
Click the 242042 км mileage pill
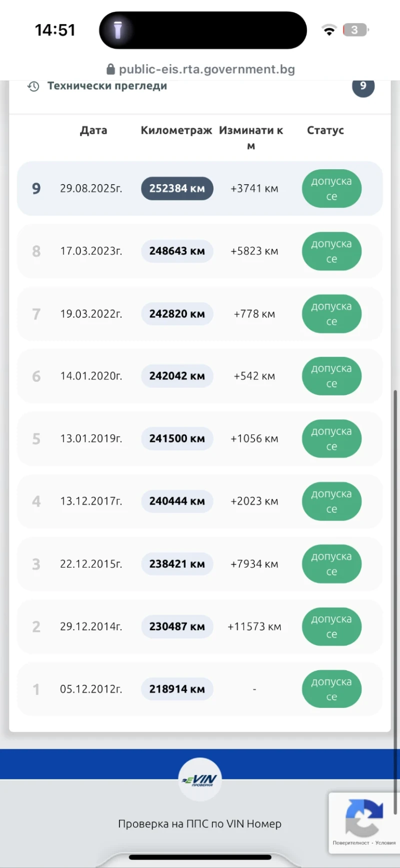[x=177, y=376]
